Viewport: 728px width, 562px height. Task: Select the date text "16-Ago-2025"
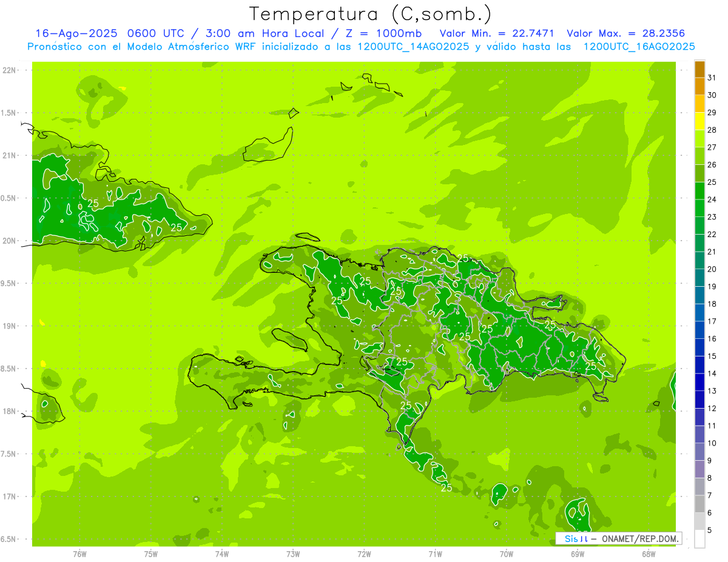(x=76, y=33)
